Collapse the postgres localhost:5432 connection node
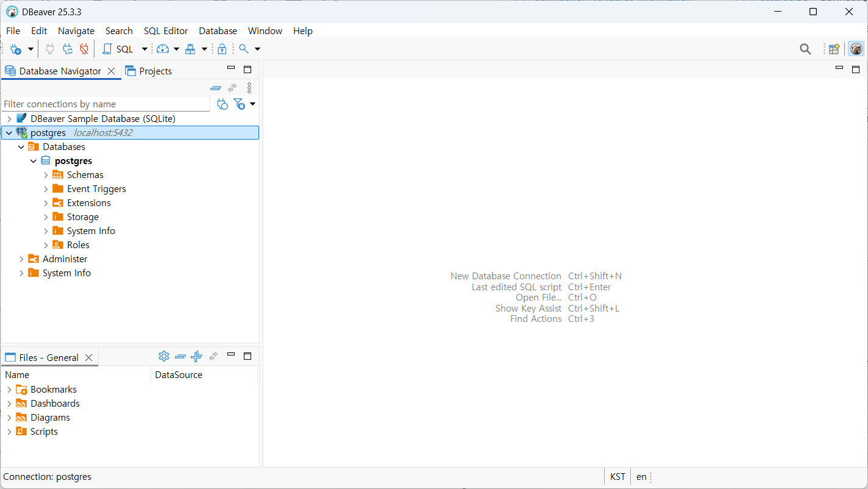Viewport: 868px width, 489px height. tap(9, 133)
